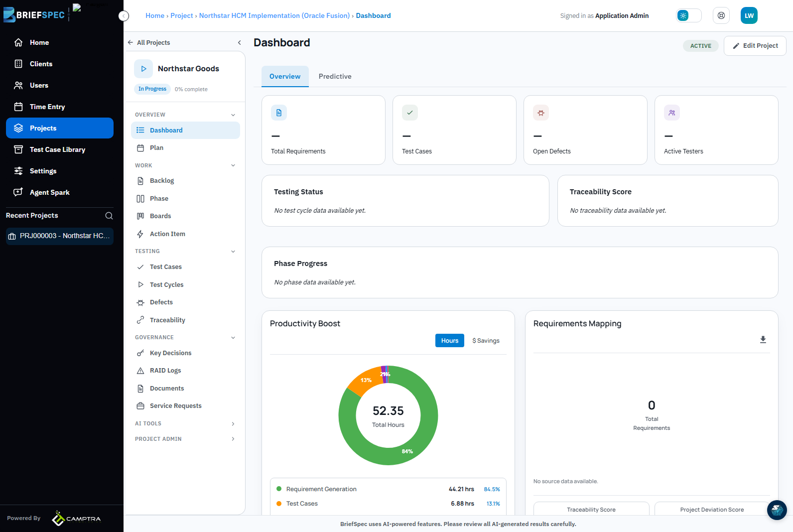793x532 pixels.
Task: Open Service Requests in project menu
Action: (x=185, y=406)
